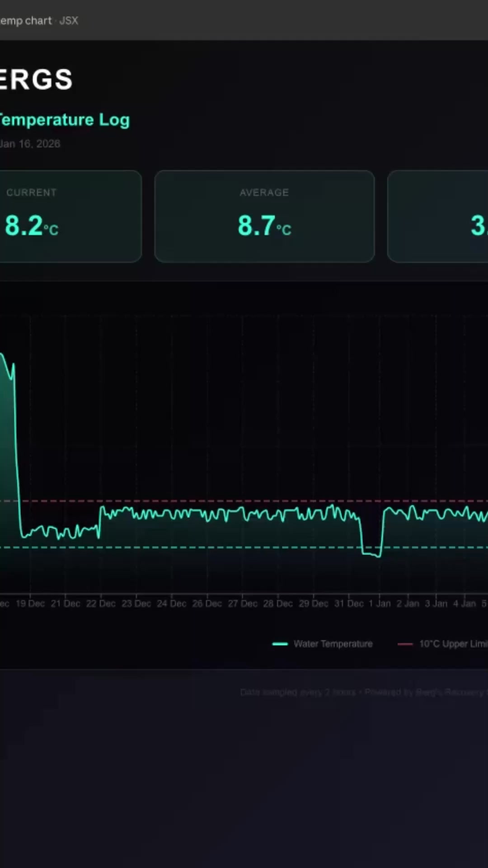Image resolution: width=488 pixels, height=868 pixels.
Task: Select the CURRENT 8.2°C stat card
Action: click(x=70, y=216)
